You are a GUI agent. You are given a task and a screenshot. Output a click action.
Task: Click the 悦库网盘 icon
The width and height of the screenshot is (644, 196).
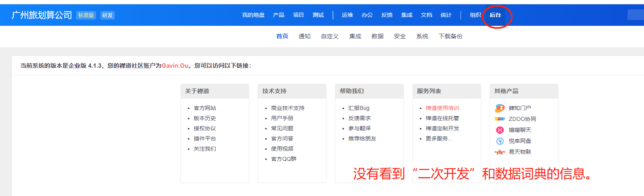(x=500, y=141)
